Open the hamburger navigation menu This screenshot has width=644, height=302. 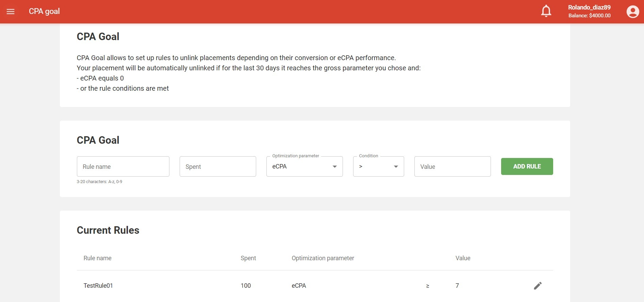point(11,12)
